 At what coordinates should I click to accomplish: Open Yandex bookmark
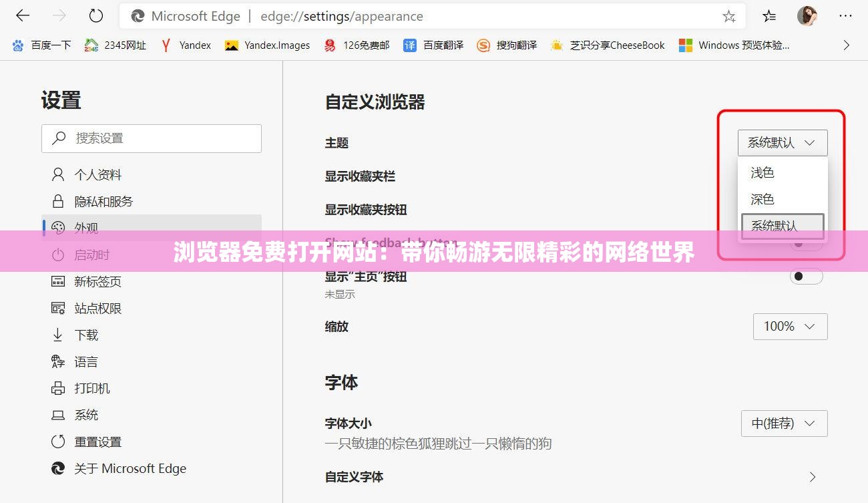coord(185,45)
